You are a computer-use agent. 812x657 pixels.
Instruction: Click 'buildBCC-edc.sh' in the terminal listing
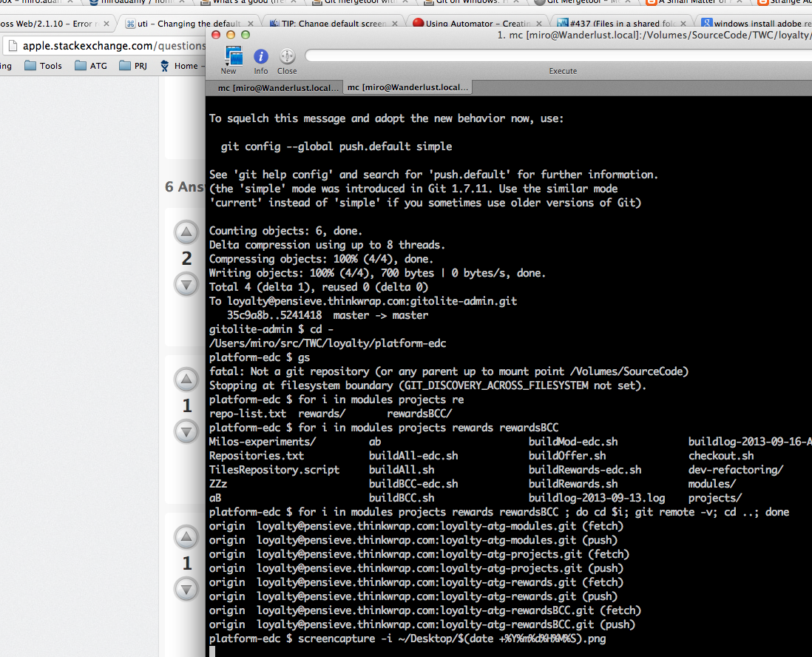coord(413,484)
